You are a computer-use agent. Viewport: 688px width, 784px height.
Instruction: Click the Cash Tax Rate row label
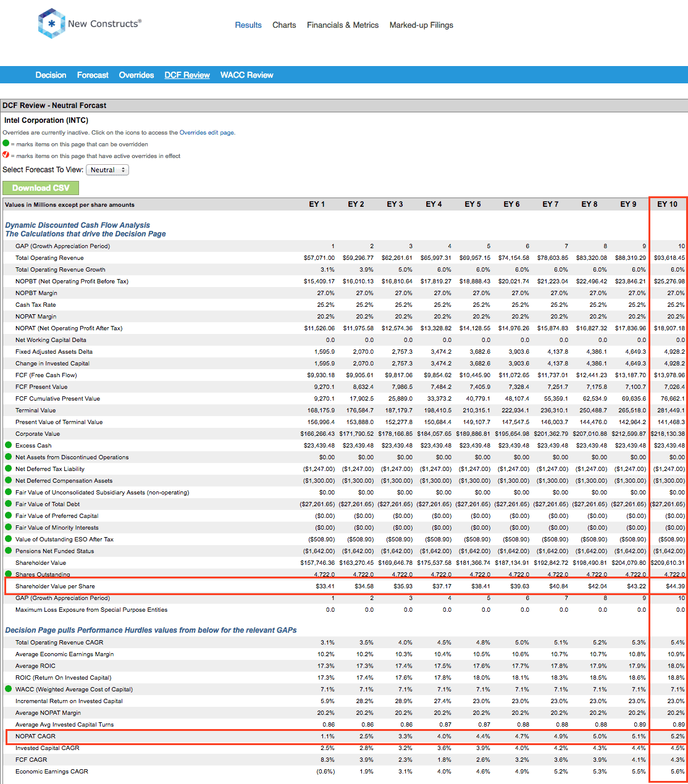pos(35,304)
